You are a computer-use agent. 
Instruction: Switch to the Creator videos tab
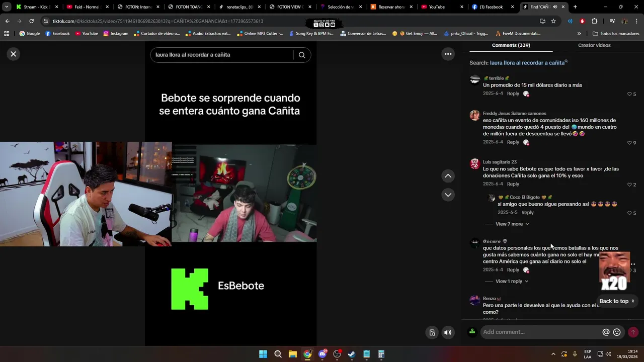pos(594,45)
